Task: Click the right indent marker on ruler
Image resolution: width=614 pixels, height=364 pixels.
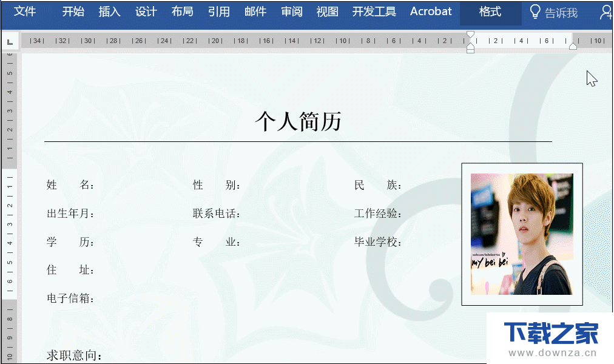Action: [x=573, y=47]
